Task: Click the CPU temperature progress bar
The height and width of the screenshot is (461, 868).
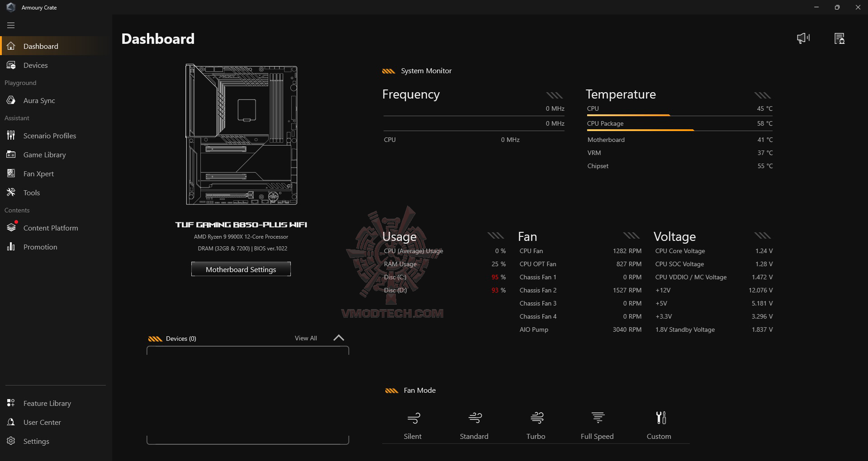Action: (680, 115)
